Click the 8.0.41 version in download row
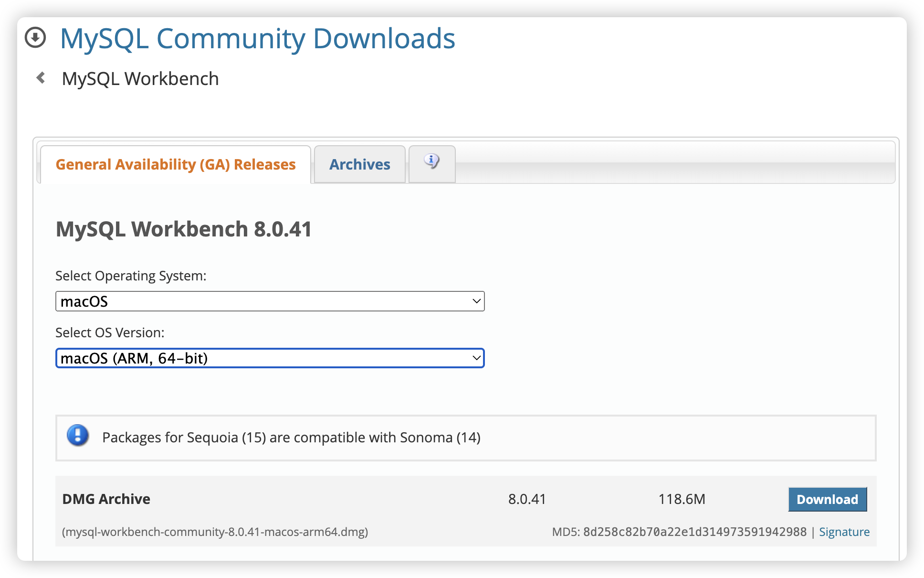Viewport: 924px width, 578px height. (527, 499)
